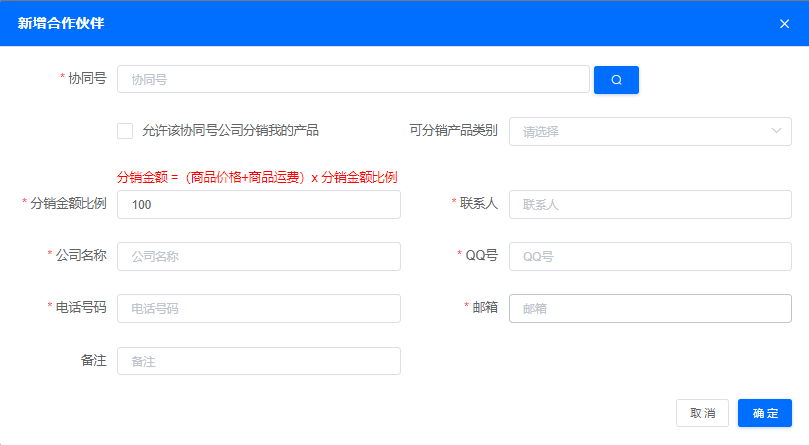Click the 分销金额比例 field showing 100
Viewport: 809px width, 445px height.
click(x=259, y=205)
